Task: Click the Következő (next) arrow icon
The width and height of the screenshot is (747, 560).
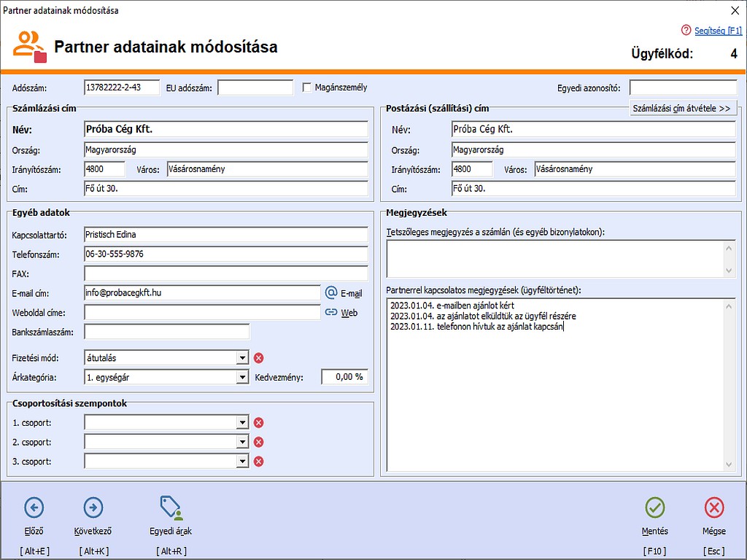Action: click(93, 507)
